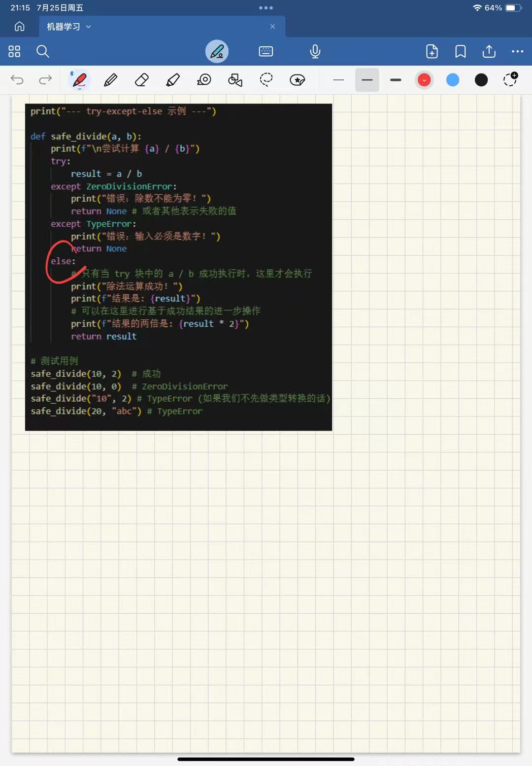The width and height of the screenshot is (532, 766).
Task: Select the eraser tool
Action: point(142,80)
